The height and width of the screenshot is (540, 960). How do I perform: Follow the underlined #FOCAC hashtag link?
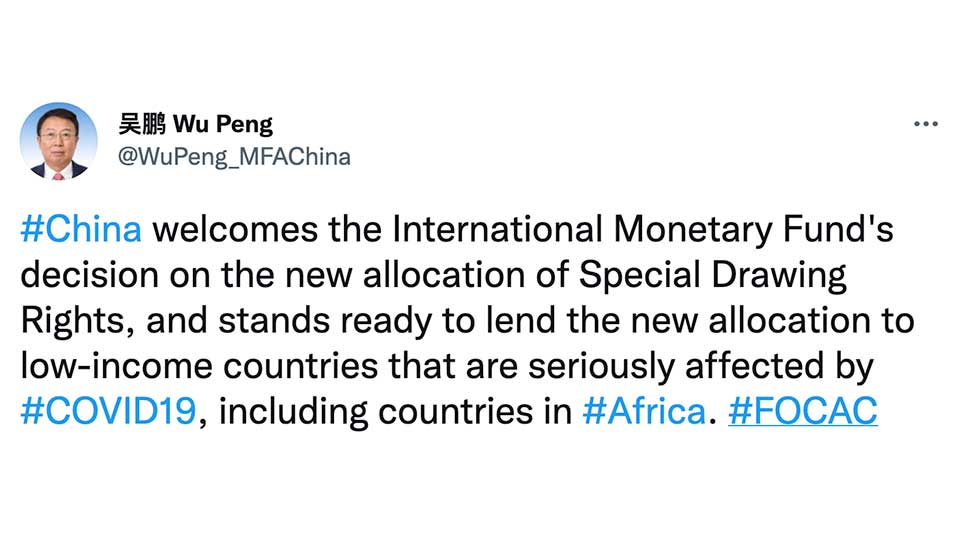[803, 411]
